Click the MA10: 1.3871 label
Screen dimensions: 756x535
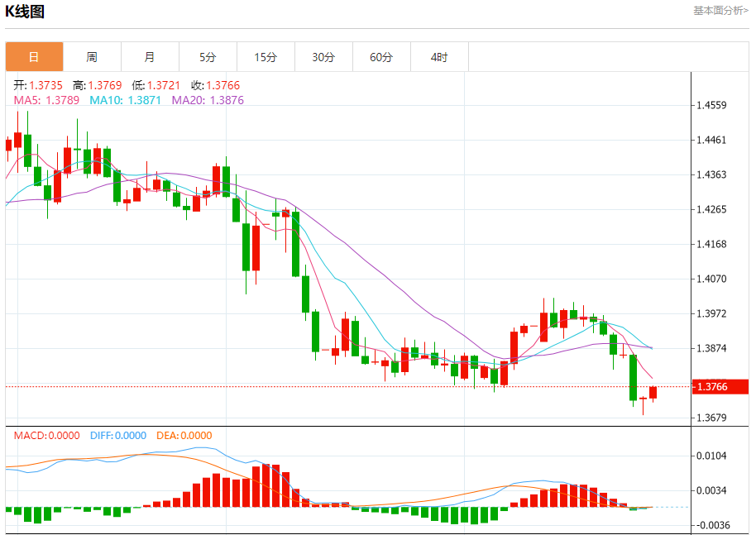coord(126,100)
